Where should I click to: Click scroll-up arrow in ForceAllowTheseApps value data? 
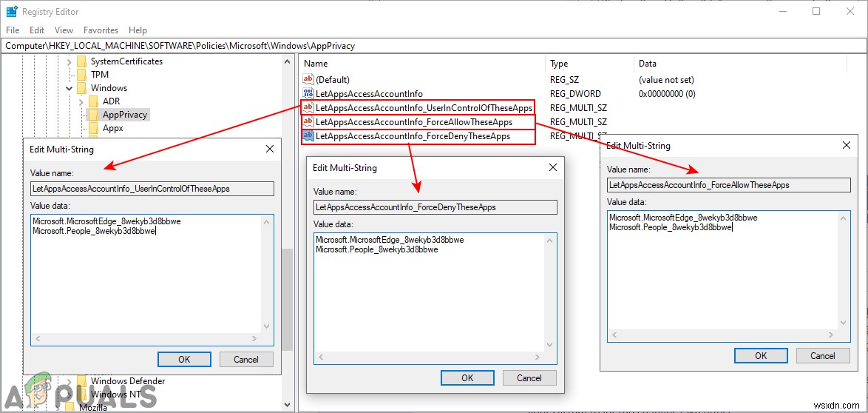click(843, 218)
